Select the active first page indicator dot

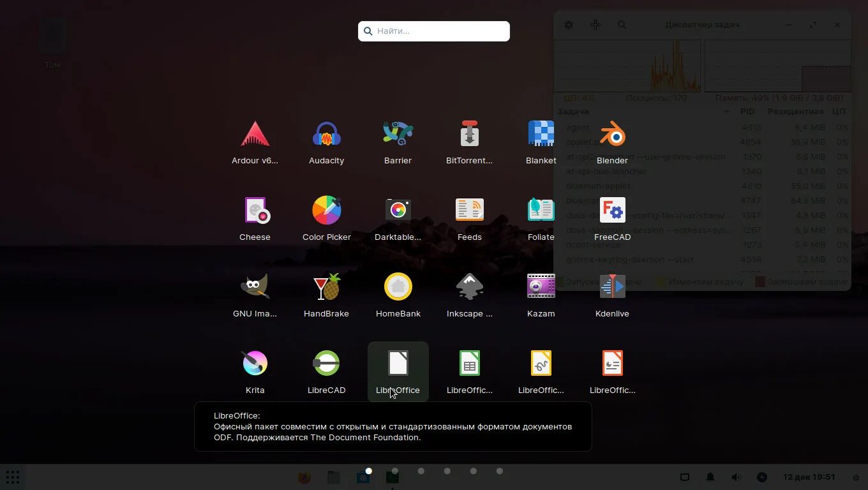coord(368,471)
